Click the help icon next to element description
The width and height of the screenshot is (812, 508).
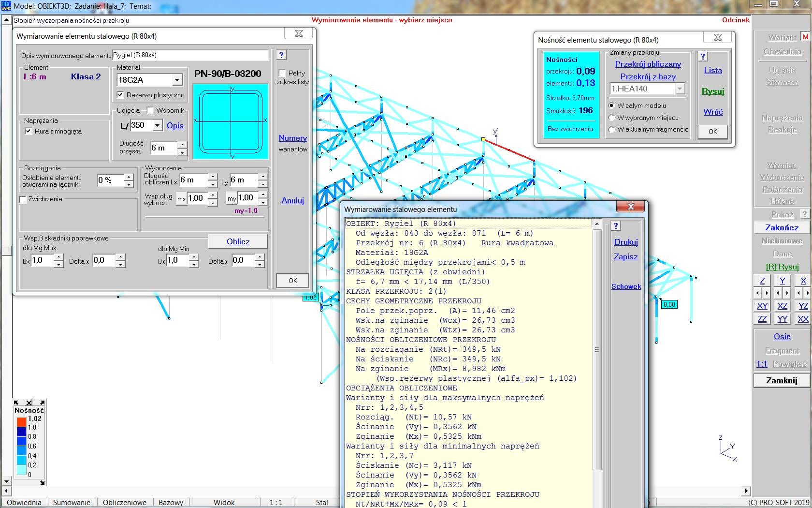coord(281,55)
